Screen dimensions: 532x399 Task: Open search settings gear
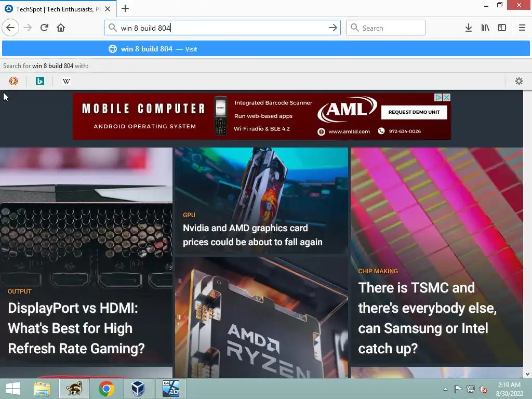coord(519,81)
